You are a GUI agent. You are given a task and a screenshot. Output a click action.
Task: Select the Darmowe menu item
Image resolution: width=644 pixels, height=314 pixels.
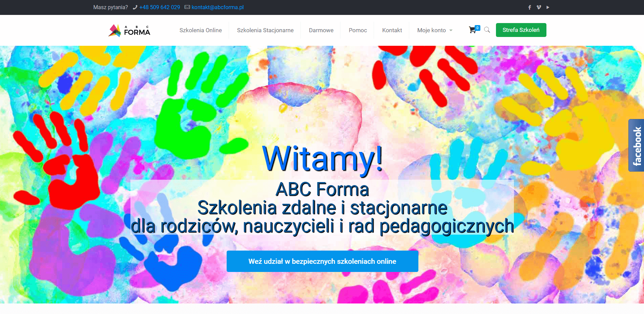pos(321,30)
